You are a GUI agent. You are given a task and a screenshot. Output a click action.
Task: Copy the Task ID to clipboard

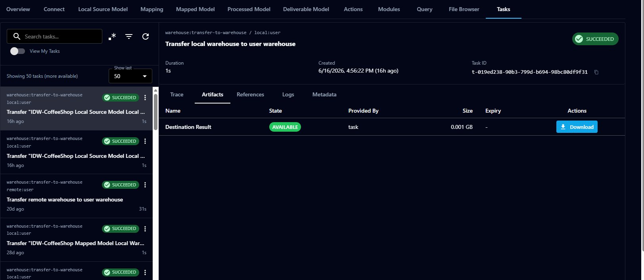596,72
